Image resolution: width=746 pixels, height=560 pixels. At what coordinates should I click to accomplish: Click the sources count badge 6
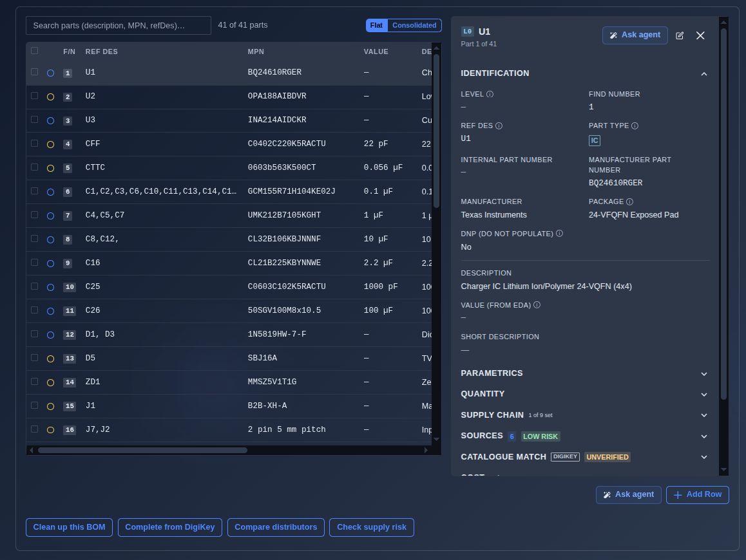click(x=512, y=436)
